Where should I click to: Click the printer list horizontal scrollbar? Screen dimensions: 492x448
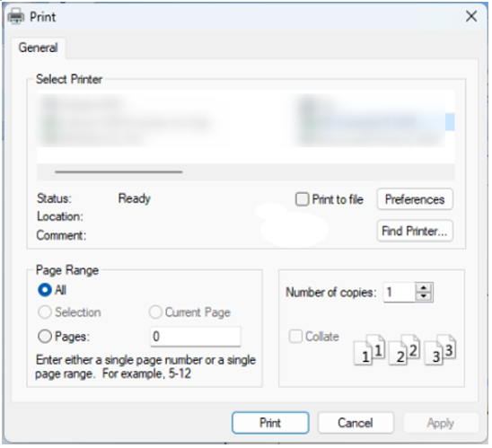tap(245, 171)
